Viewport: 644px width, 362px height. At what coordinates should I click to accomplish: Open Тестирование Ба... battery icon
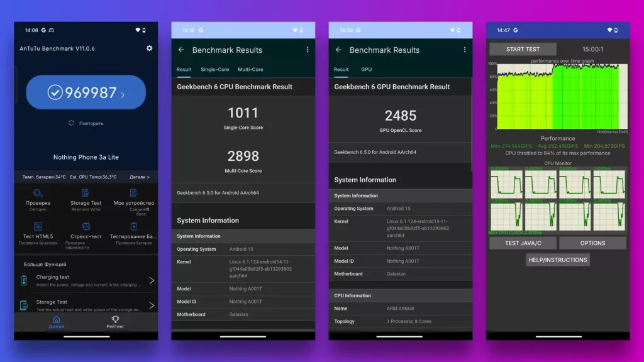[133, 226]
